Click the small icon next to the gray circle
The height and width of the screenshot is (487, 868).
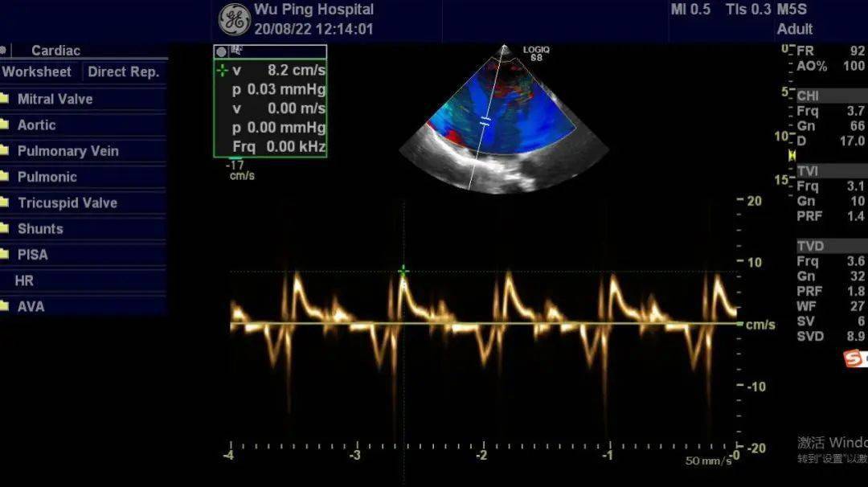coord(236,51)
